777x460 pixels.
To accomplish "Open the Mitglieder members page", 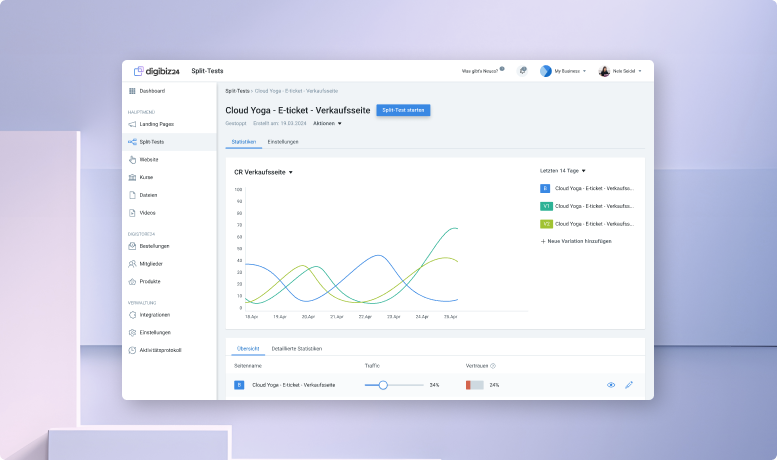I will tap(151, 264).
